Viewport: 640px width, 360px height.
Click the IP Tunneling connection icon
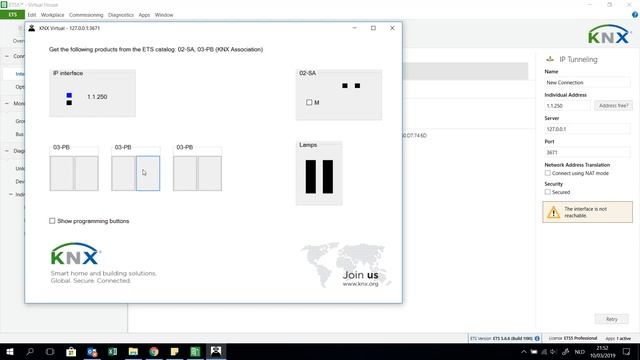(x=550, y=59)
